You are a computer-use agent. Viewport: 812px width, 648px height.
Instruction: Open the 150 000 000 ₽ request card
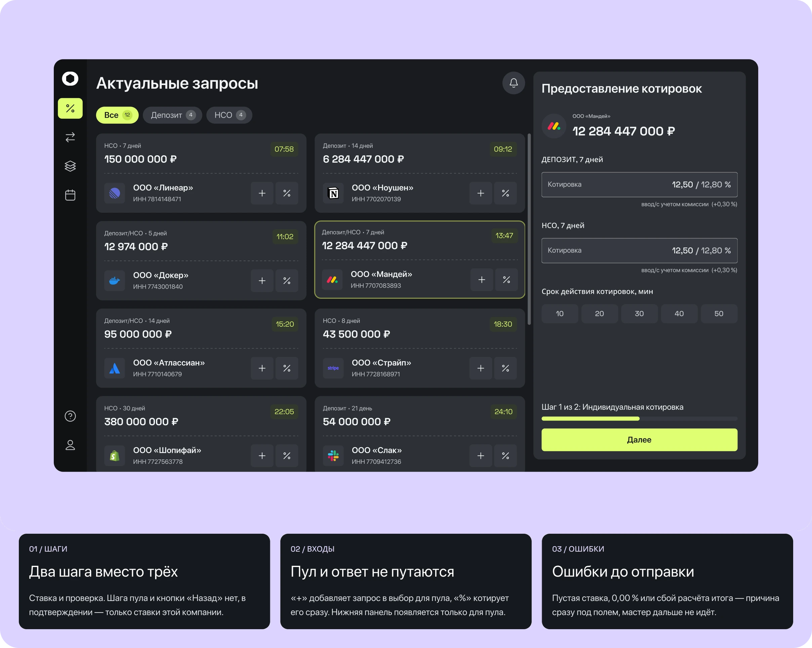(201, 173)
